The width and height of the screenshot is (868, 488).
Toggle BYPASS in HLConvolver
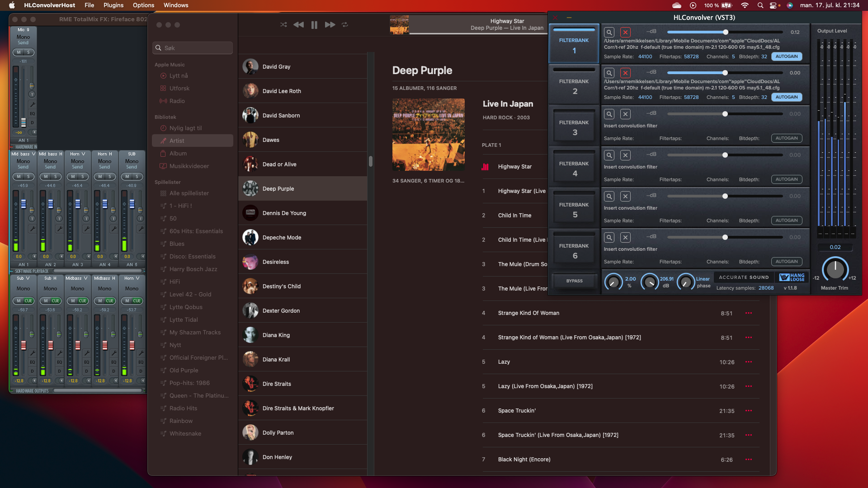(x=574, y=281)
